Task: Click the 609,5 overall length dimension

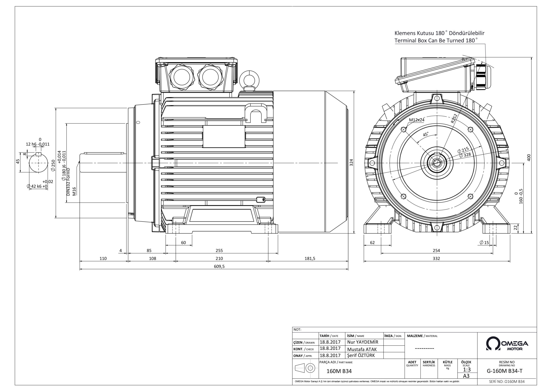Action: click(x=219, y=266)
